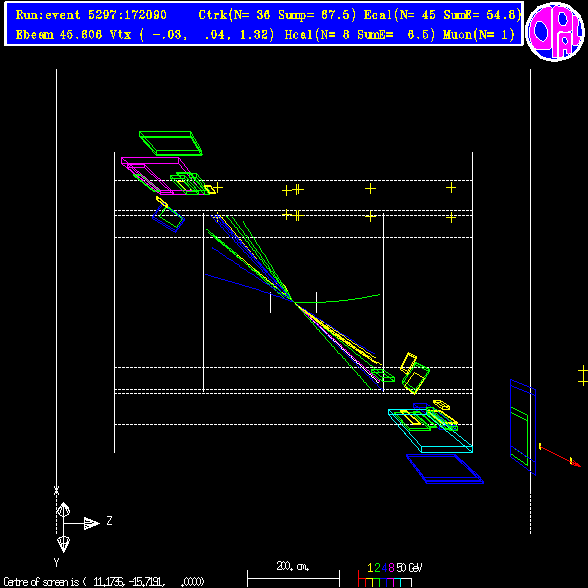Viewport: 588px width, 588px height.
Task: Click the blue calorimeter box at the bottom
Action: (x=445, y=469)
